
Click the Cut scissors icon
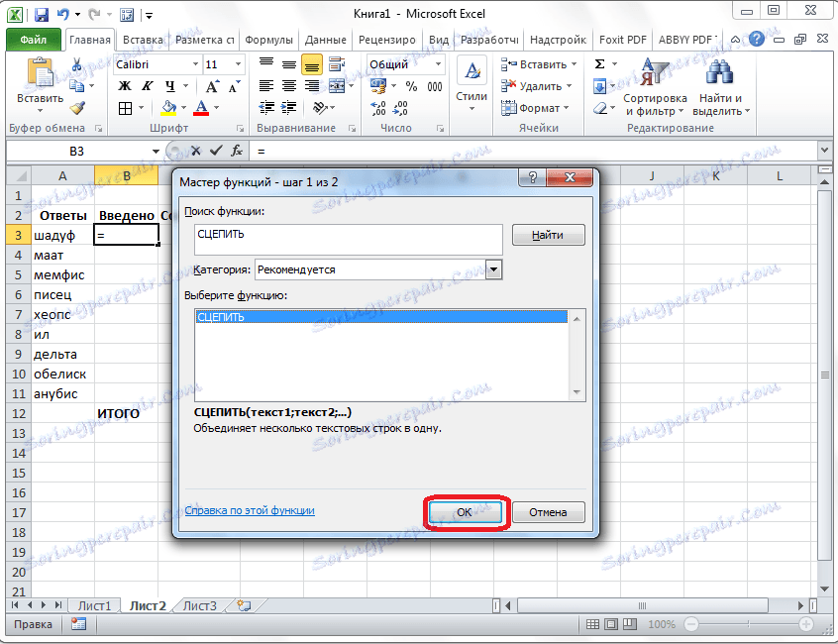click(77, 64)
